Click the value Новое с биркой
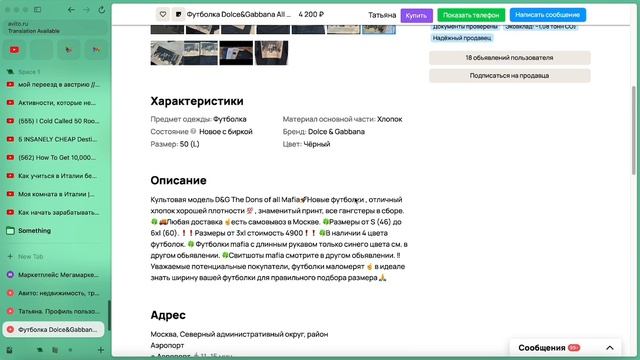 (x=226, y=131)
